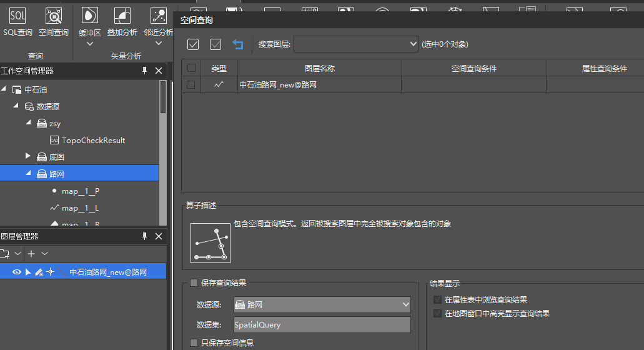Expand the 缓冲区 dropdown arrow
644x350 pixels.
(x=89, y=44)
